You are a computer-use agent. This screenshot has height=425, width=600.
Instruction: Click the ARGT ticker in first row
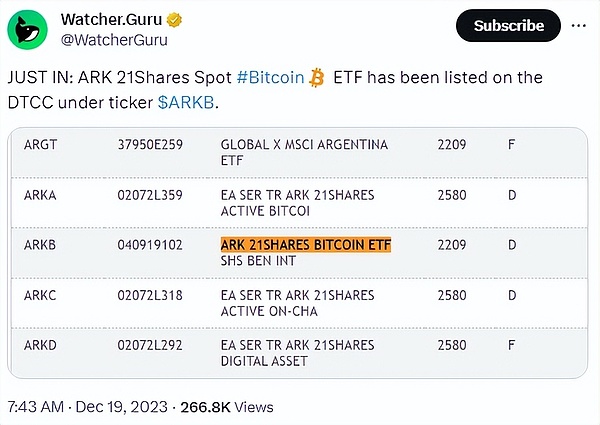(40, 145)
